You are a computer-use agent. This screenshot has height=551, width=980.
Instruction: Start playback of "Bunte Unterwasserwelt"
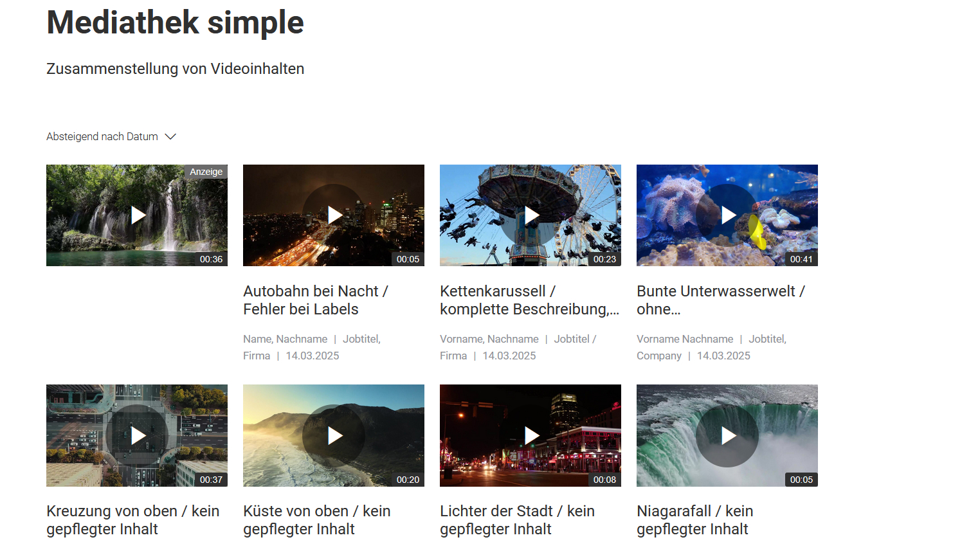[x=727, y=215]
